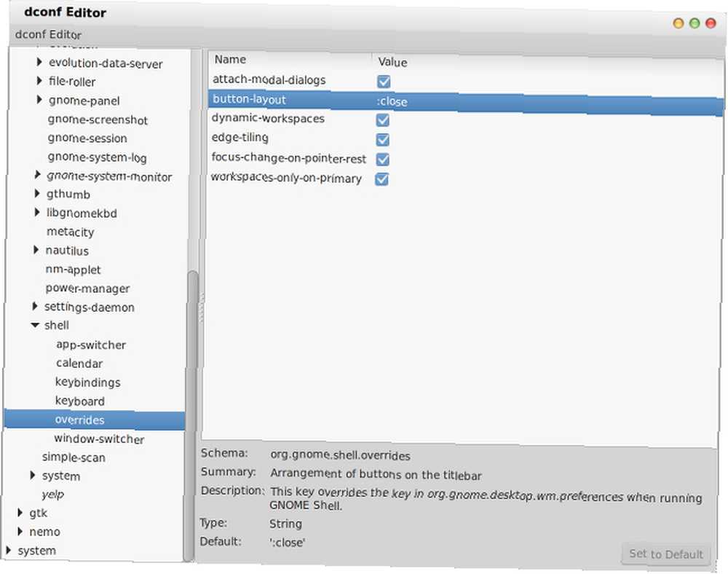Select the gnome-system-log tree item
The image size is (728, 574).
(x=97, y=157)
